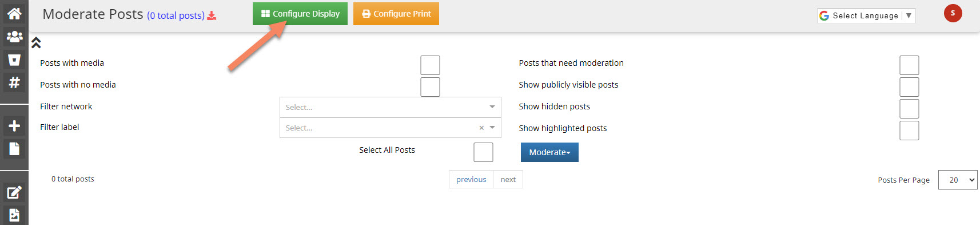Expand the Moderate dropdown button
Screen dimensions: 980x225
[x=549, y=152]
